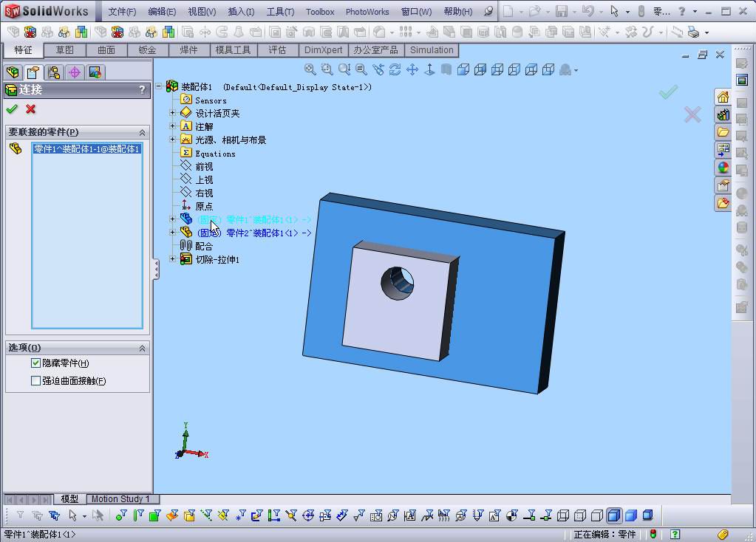The image size is (756, 542).
Task: Open the Toolbox menu
Action: click(320, 12)
